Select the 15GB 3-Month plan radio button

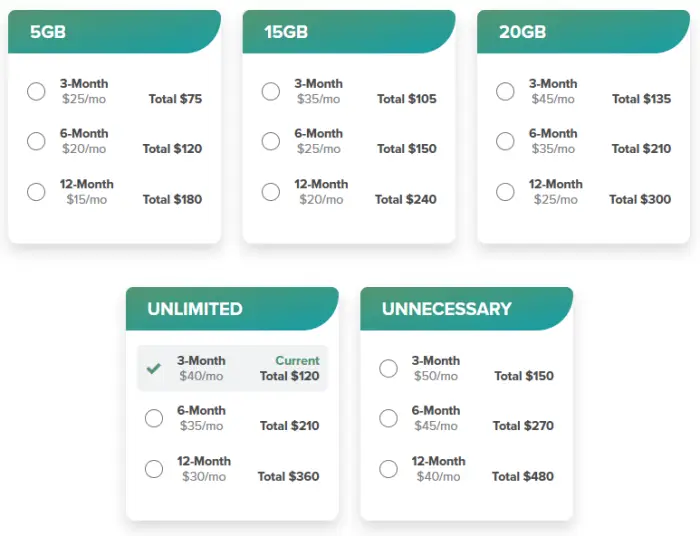pyautogui.click(x=270, y=91)
